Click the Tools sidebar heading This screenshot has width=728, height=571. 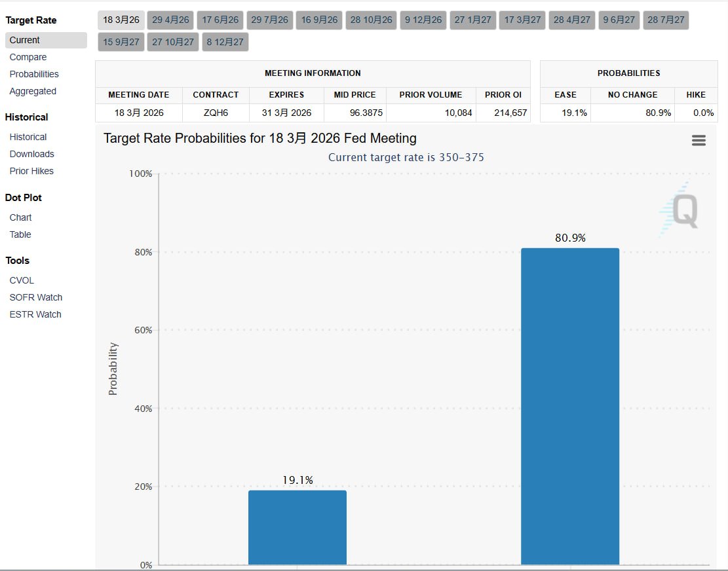point(17,261)
